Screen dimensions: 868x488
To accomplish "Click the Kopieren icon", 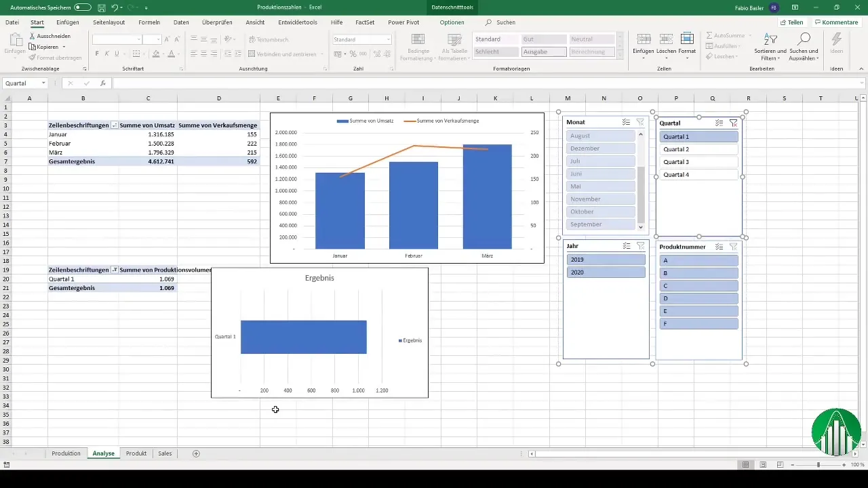I will [x=32, y=47].
